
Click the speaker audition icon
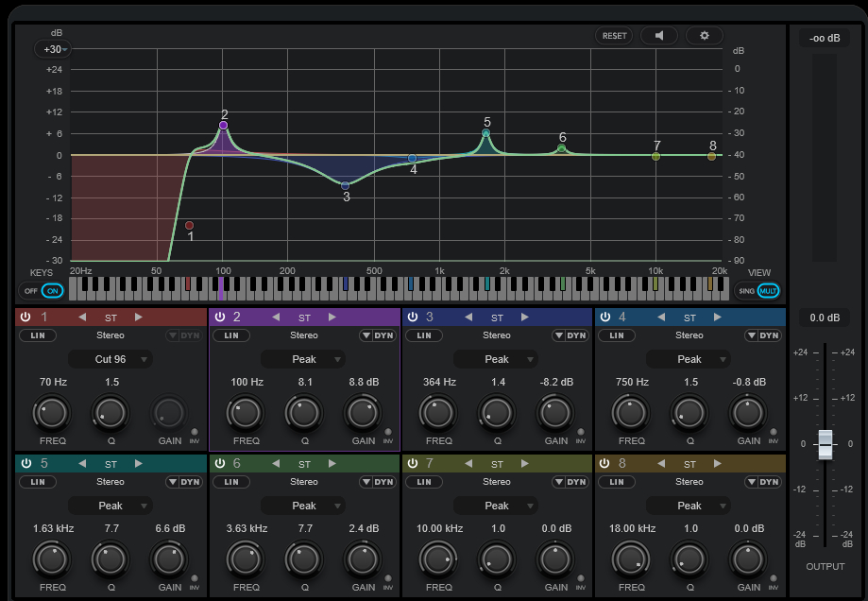tap(659, 36)
